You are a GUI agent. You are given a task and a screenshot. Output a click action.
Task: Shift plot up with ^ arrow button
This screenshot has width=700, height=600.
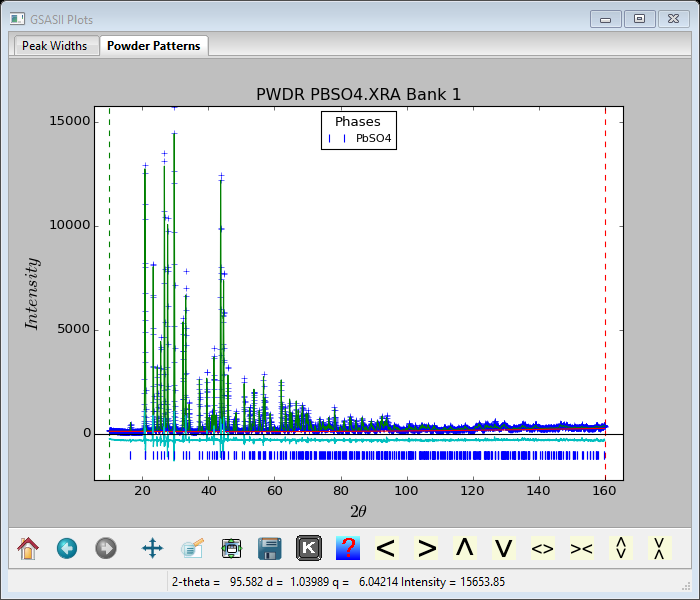tap(465, 548)
